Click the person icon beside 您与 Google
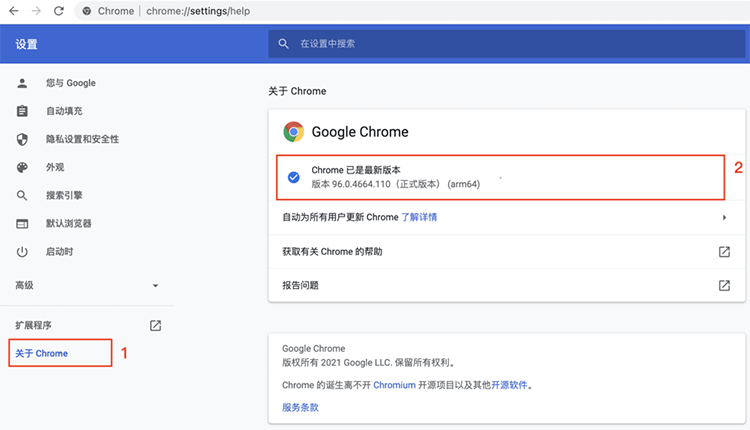The width and height of the screenshot is (750, 430). (x=22, y=83)
